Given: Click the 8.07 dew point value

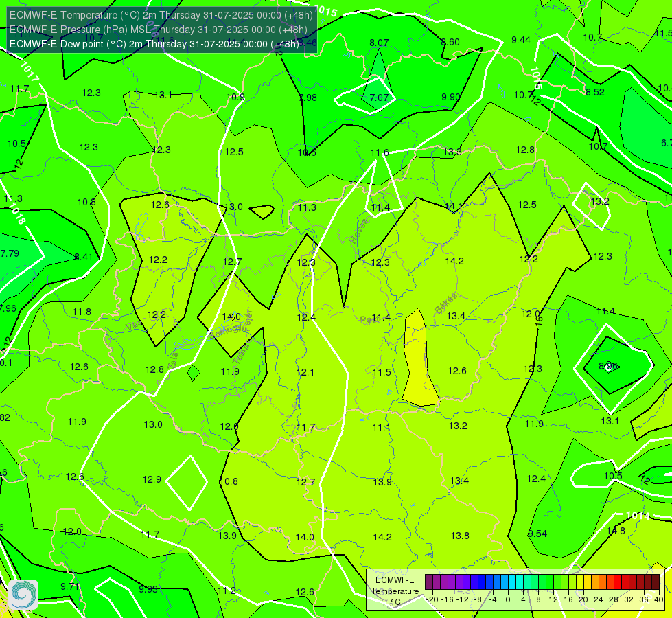Looking at the screenshot, I should (x=379, y=43).
